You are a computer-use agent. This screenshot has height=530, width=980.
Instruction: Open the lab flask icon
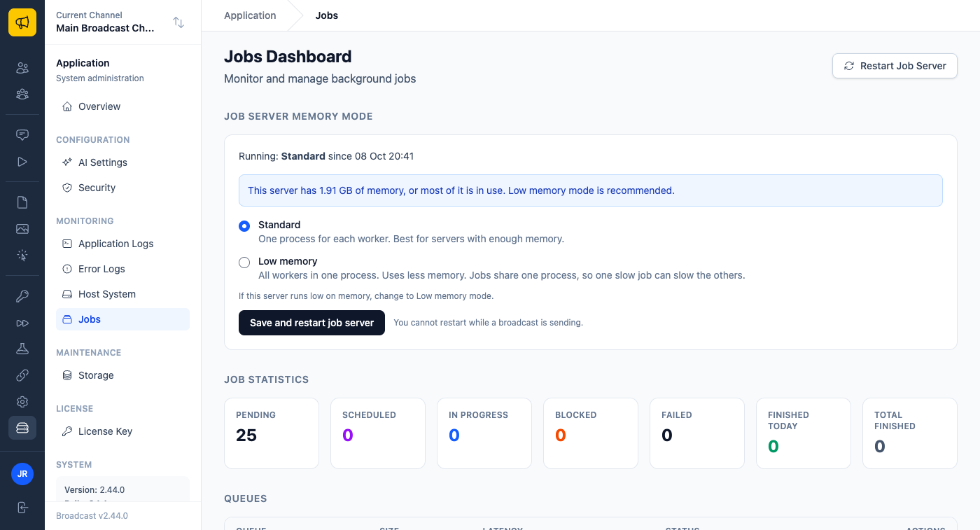[x=22, y=349]
